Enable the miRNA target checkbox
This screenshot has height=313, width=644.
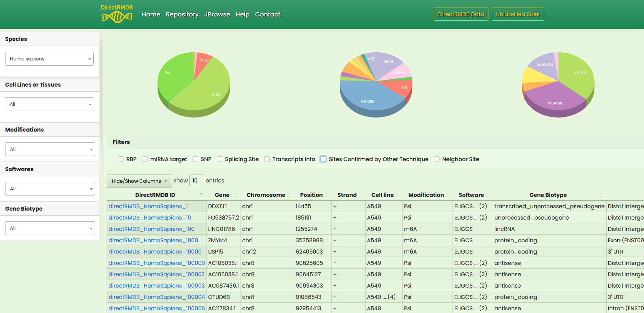[x=145, y=159]
